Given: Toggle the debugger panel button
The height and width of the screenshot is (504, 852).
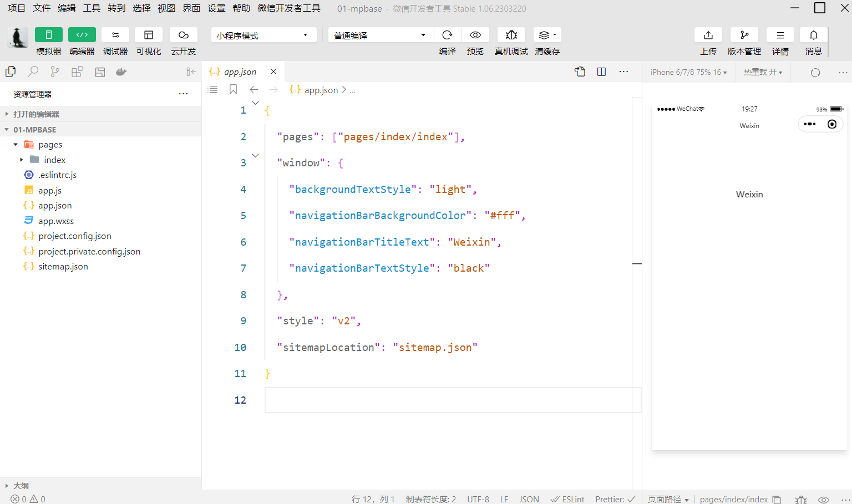Looking at the screenshot, I should [115, 35].
